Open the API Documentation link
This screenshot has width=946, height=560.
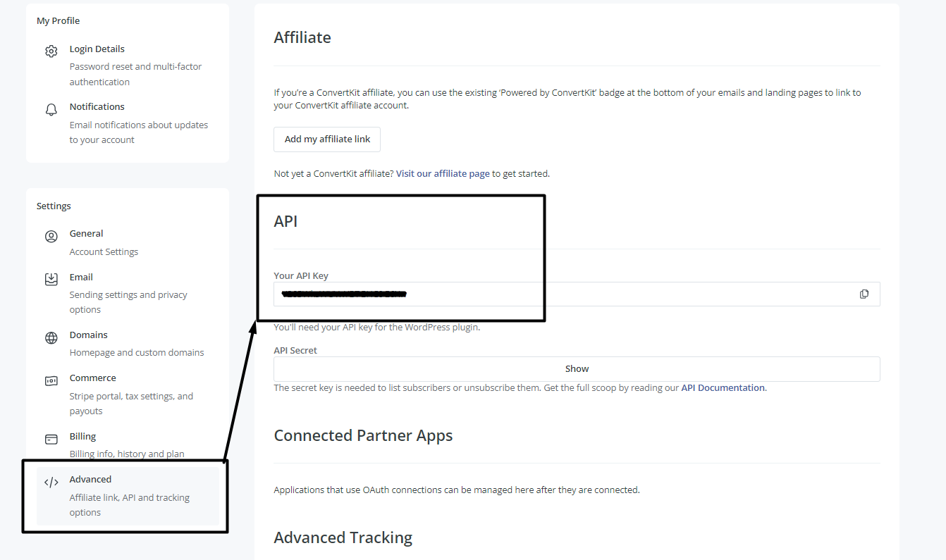pyautogui.click(x=723, y=388)
